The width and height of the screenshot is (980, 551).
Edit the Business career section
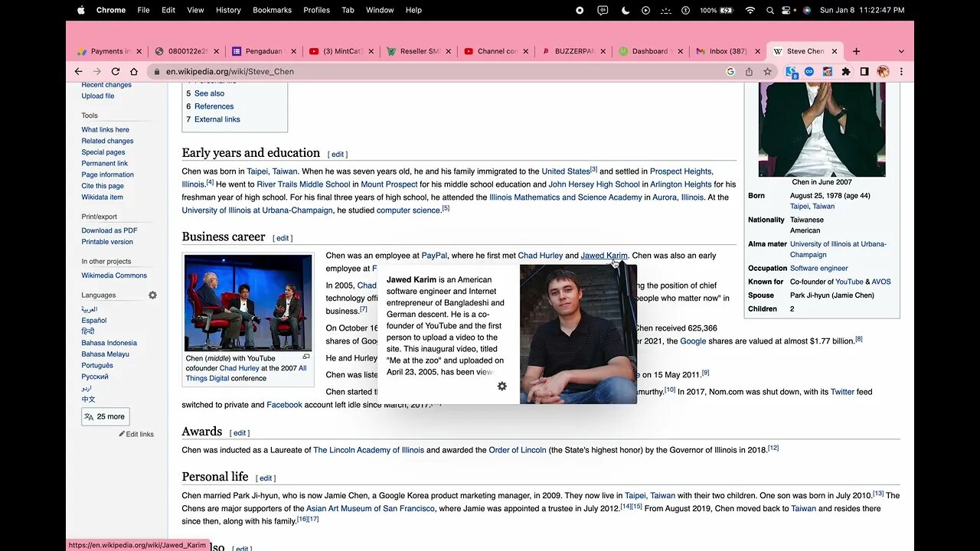click(283, 238)
